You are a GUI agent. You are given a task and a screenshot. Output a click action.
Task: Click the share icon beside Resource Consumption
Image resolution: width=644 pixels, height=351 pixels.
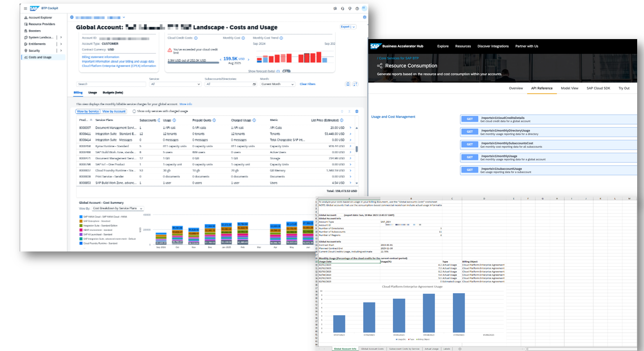click(x=380, y=66)
